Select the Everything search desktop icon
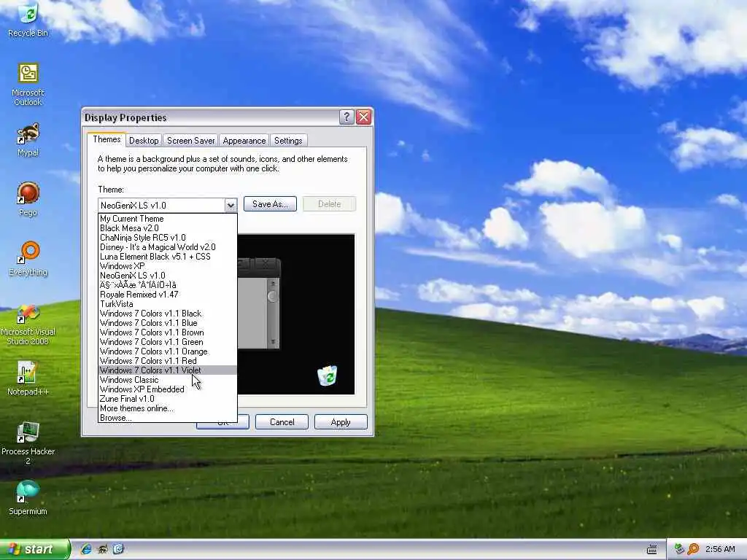Screen dimensions: 747x560 [28, 259]
